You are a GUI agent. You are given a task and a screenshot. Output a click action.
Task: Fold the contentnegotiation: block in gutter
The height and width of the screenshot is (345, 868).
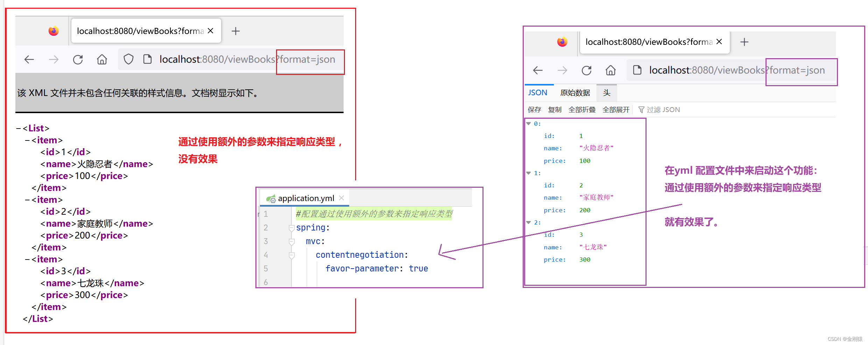291,255
